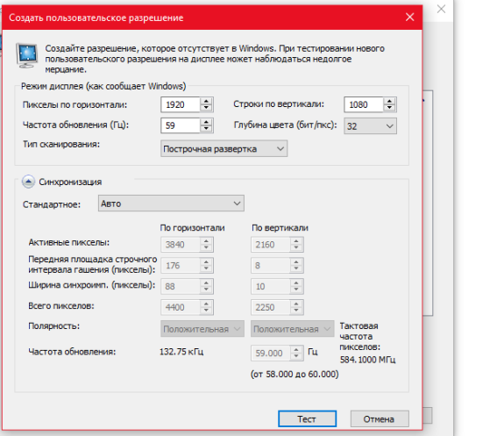Click the Отмена button
504x436 pixels.
click(380, 419)
